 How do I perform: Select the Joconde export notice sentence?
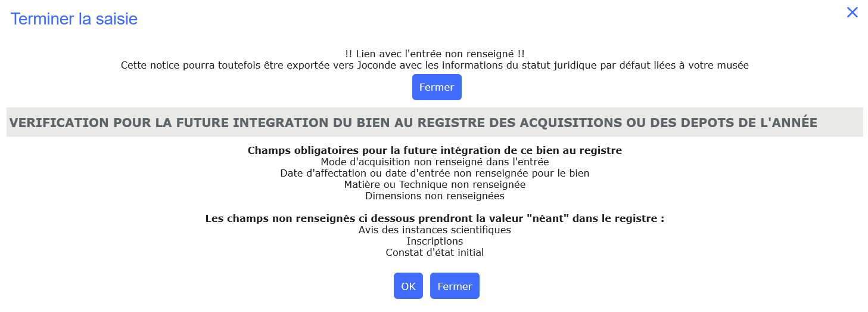(x=434, y=65)
